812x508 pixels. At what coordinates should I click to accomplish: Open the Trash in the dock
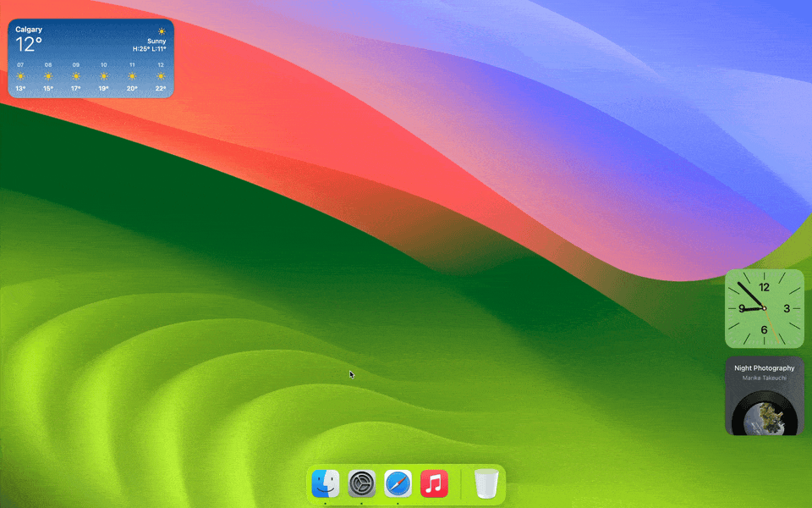pos(486,484)
